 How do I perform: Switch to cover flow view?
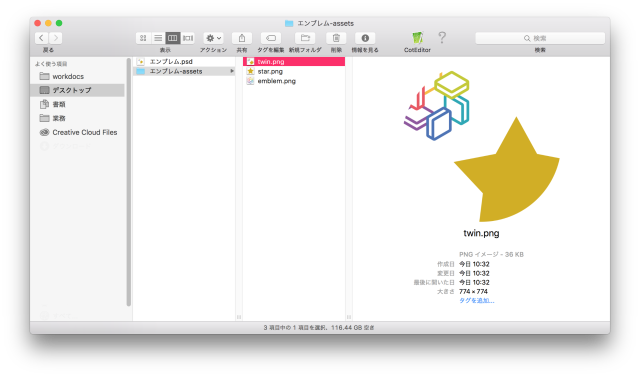pyautogui.click(x=188, y=38)
